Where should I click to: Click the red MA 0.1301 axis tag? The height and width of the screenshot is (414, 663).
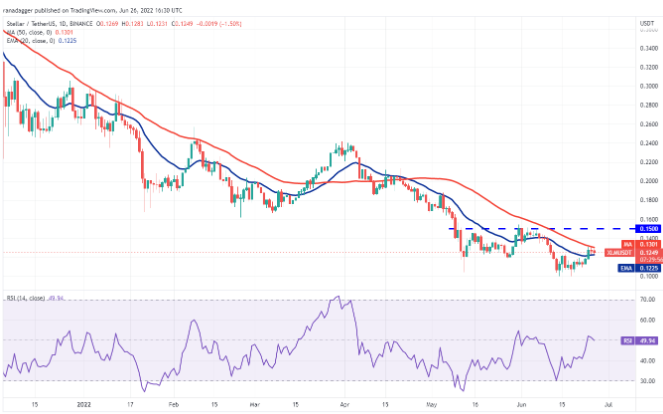coord(641,244)
